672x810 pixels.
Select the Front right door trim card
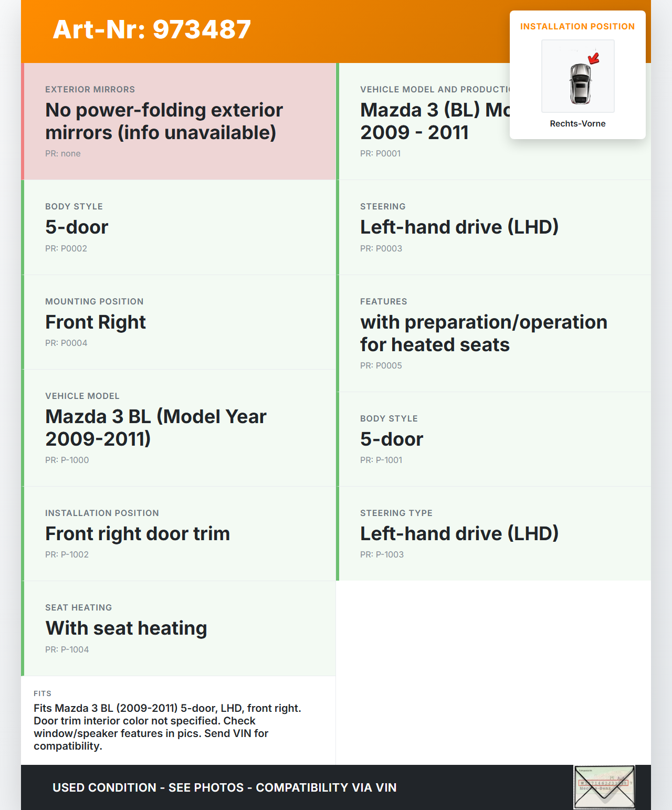click(x=179, y=534)
